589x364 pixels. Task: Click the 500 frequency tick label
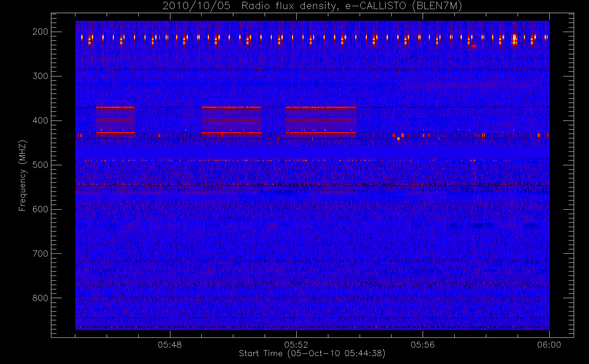(40, 165)
